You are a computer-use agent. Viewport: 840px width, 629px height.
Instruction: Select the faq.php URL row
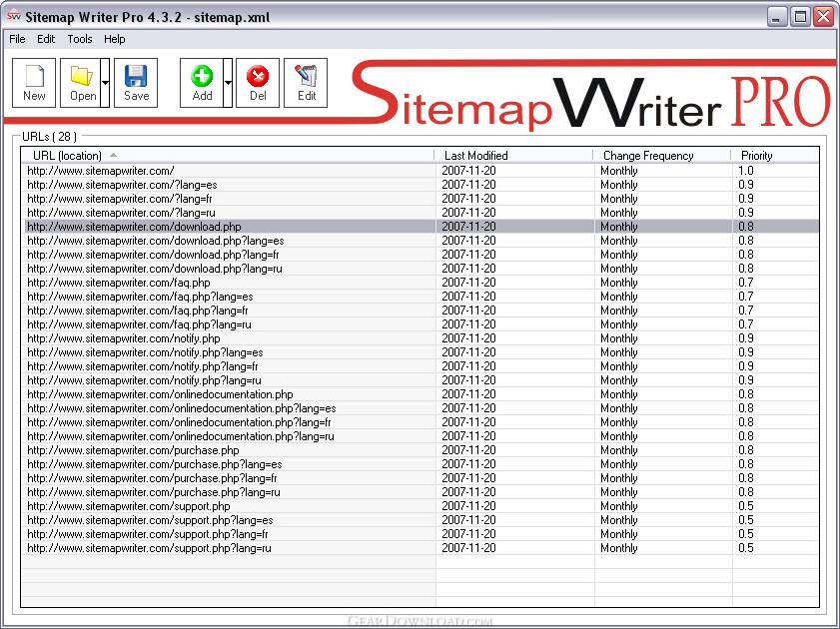(x=420, y=283)
